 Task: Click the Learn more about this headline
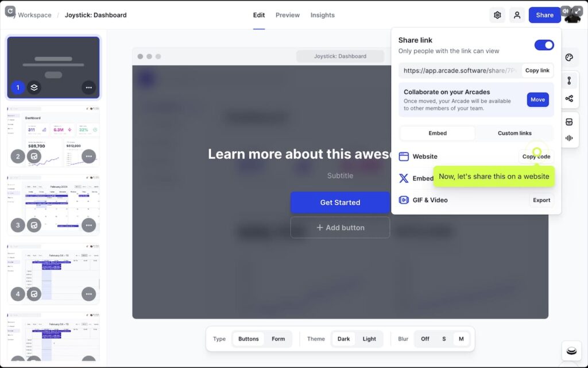(299, 154)
